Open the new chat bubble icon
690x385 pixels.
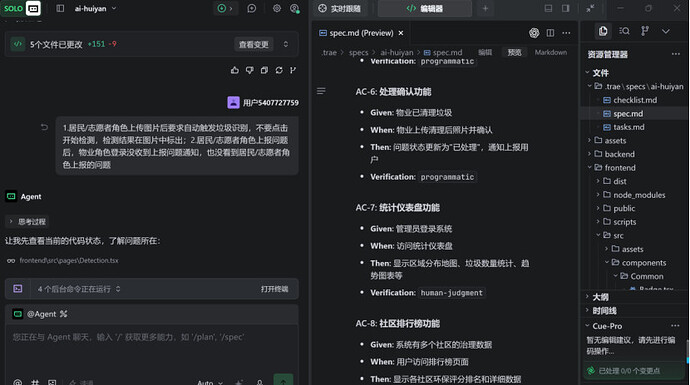coord(252,8)
